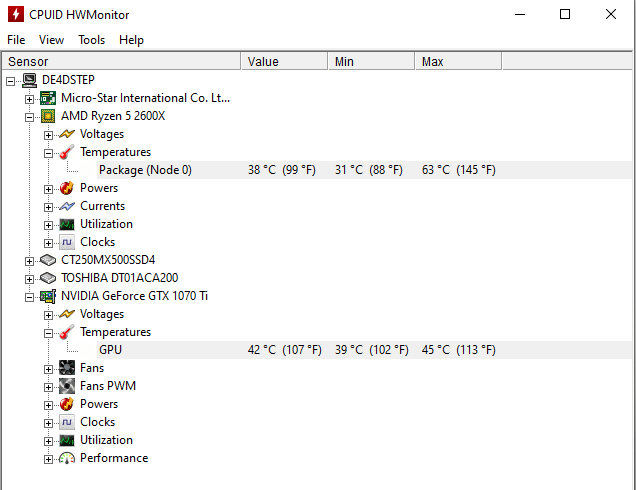Click the Micro-Star motherboard icon
636x490 pixels.
click(x=48, y=98)
